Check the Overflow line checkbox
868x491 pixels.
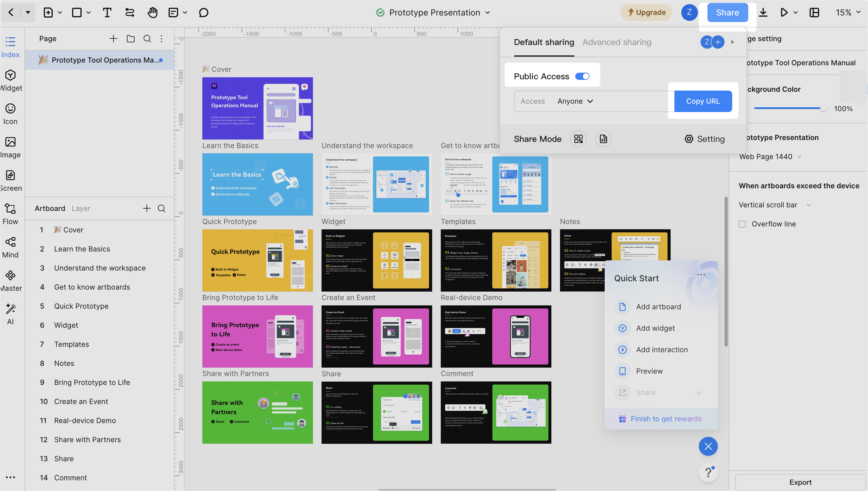pos(743,223)
